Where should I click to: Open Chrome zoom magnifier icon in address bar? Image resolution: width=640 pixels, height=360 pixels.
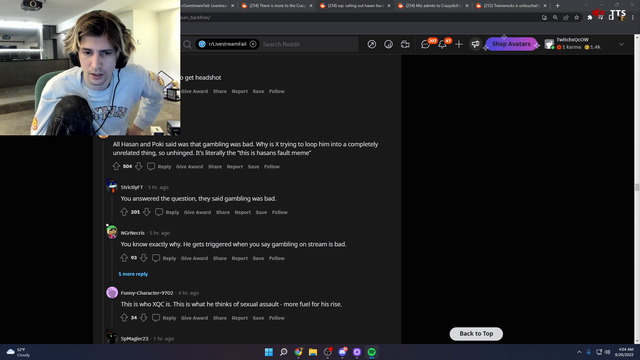[x=555, y=18]
